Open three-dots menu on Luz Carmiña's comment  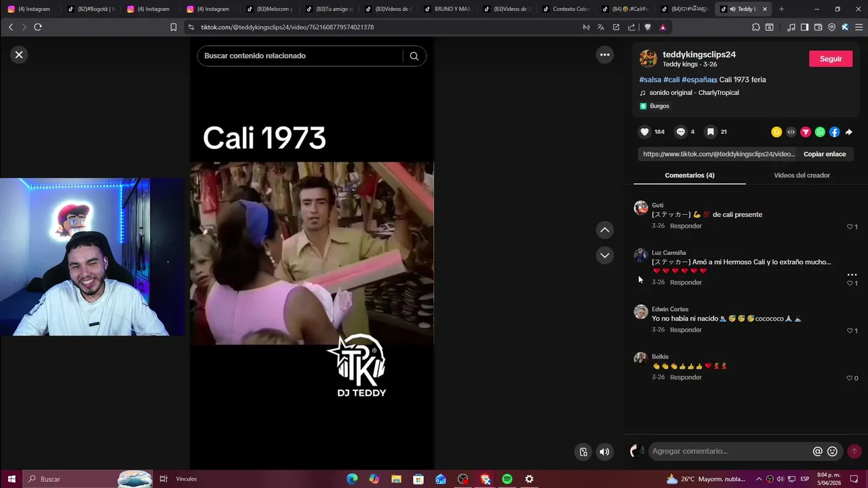(x=852, y=275)
